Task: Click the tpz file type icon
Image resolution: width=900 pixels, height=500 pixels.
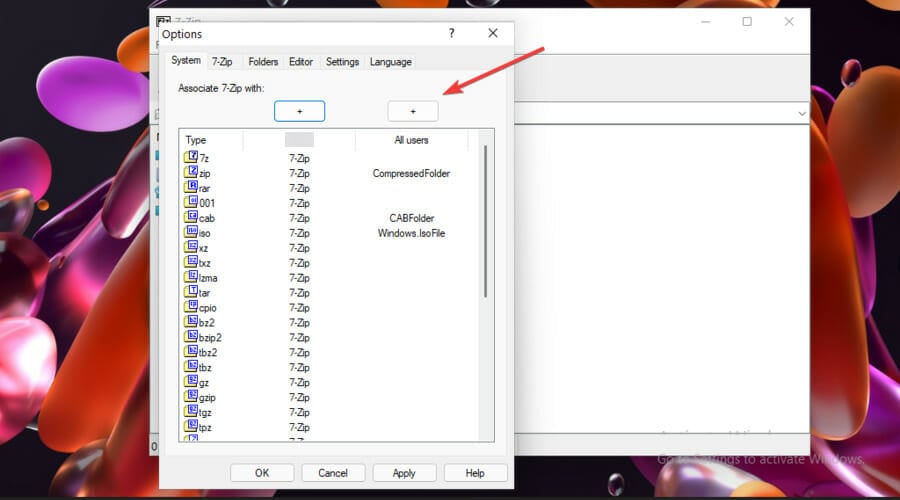Action: tap(191, 425)
